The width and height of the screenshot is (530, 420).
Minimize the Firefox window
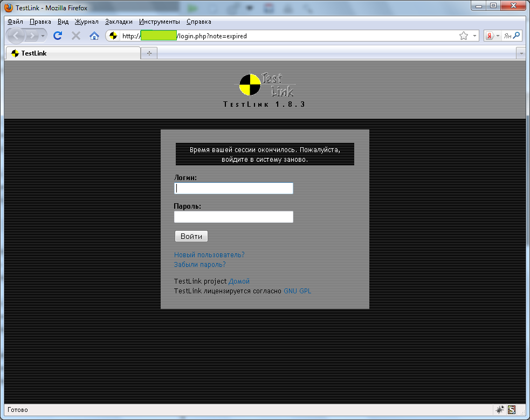479,6
